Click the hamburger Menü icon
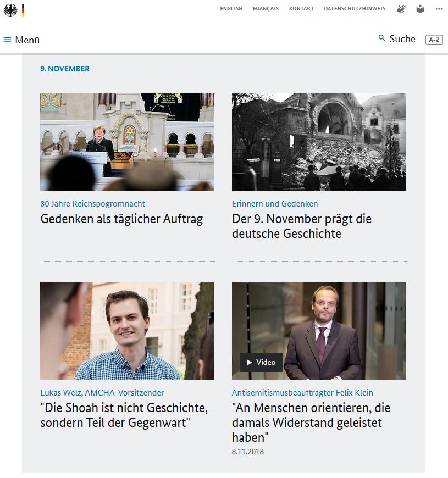The image size is (448, 478). [x=8, y=40]
